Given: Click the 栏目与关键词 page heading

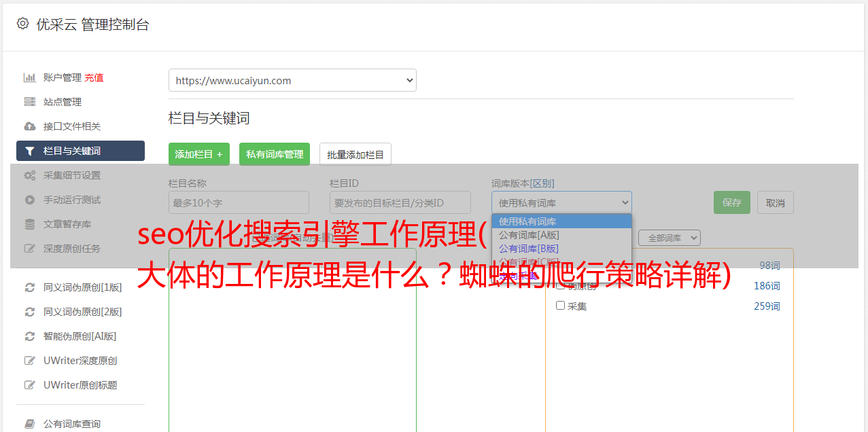Looking at the screenshot, I should pos(209,118).
